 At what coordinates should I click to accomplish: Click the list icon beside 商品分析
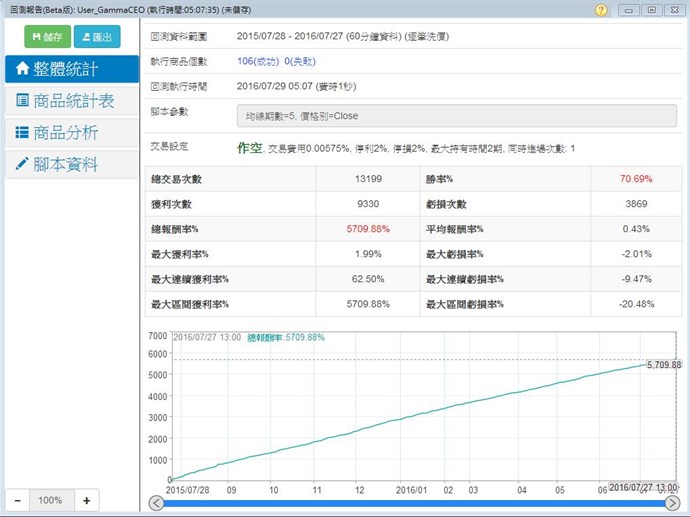pos(22,133)
